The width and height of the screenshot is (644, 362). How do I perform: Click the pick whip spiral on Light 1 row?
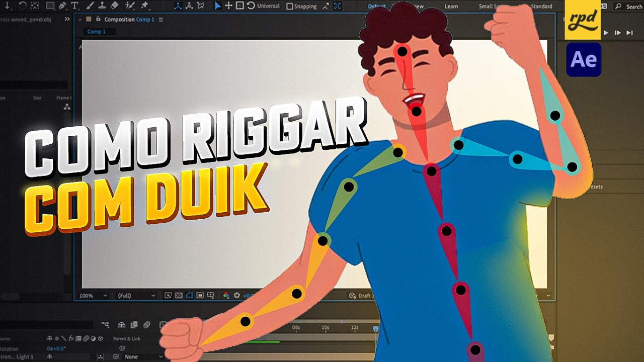click(x=116, y=356)
